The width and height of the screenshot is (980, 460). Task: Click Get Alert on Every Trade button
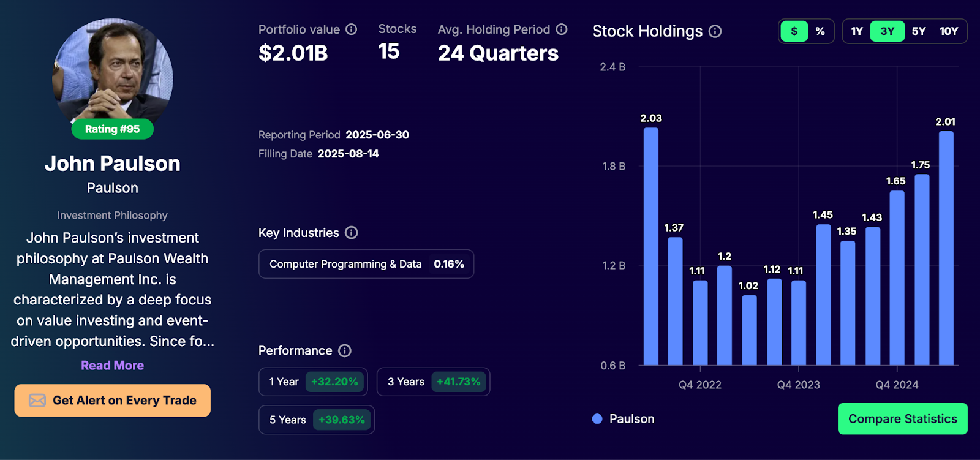pyautogui.click(x=113, y=401)
